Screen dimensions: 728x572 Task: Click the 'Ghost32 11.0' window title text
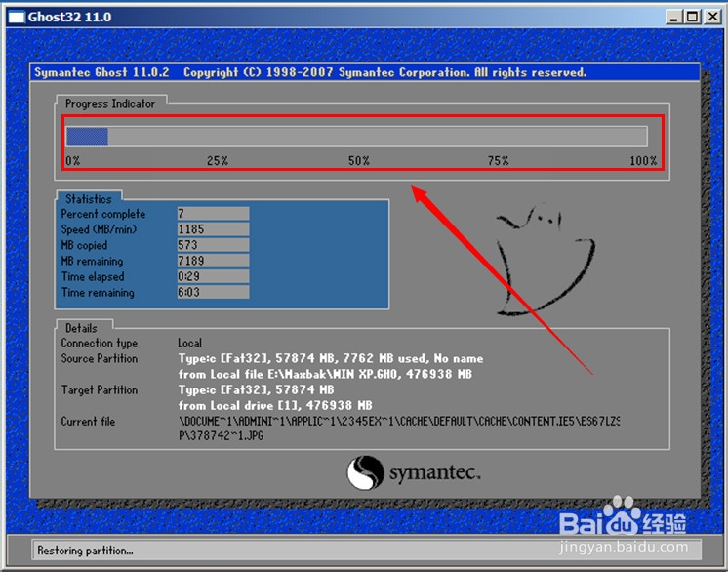click(69, 18)
